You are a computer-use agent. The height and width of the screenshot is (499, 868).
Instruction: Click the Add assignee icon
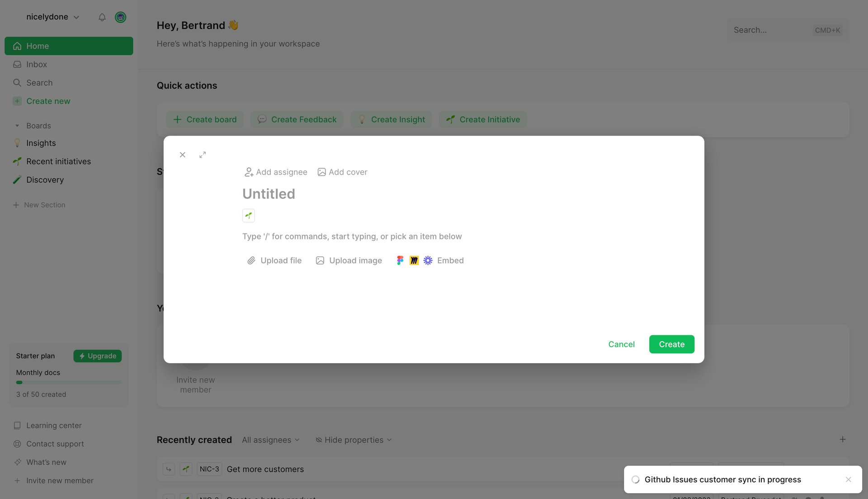pos(249,172)
